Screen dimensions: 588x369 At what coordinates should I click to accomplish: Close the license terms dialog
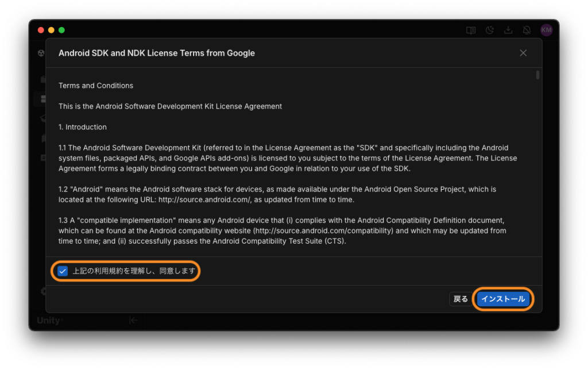tap(523, 53)
